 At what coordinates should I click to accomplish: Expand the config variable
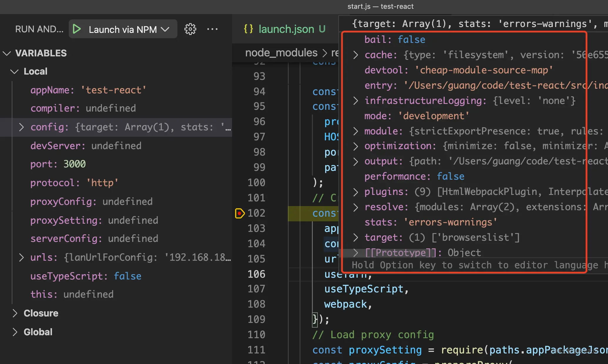[21, 127]
